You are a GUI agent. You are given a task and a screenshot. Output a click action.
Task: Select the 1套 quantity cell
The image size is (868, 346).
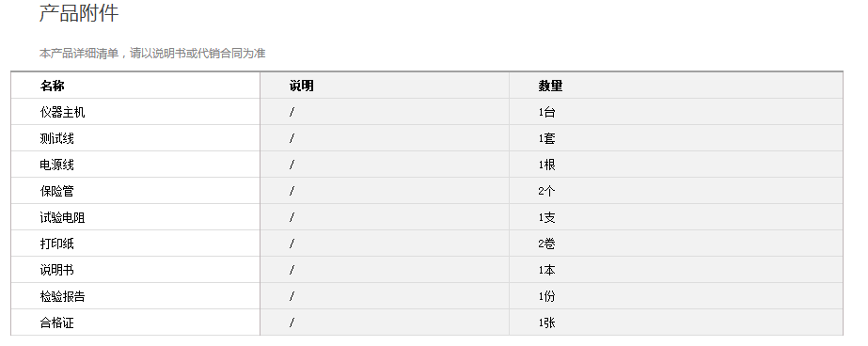[676, 138]
